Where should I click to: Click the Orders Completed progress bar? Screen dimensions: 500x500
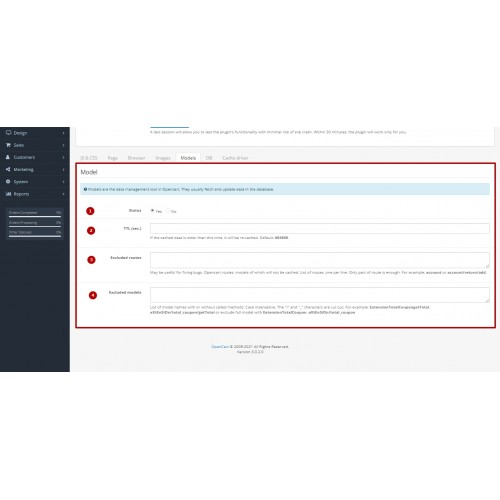coord(35,216)
